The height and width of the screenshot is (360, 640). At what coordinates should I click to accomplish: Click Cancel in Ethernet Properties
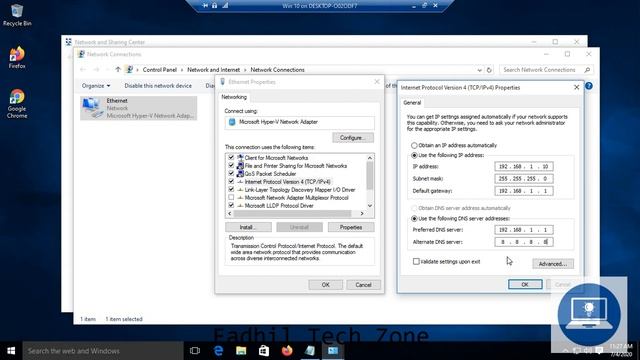pyautogui.click(x=363, y=285)
